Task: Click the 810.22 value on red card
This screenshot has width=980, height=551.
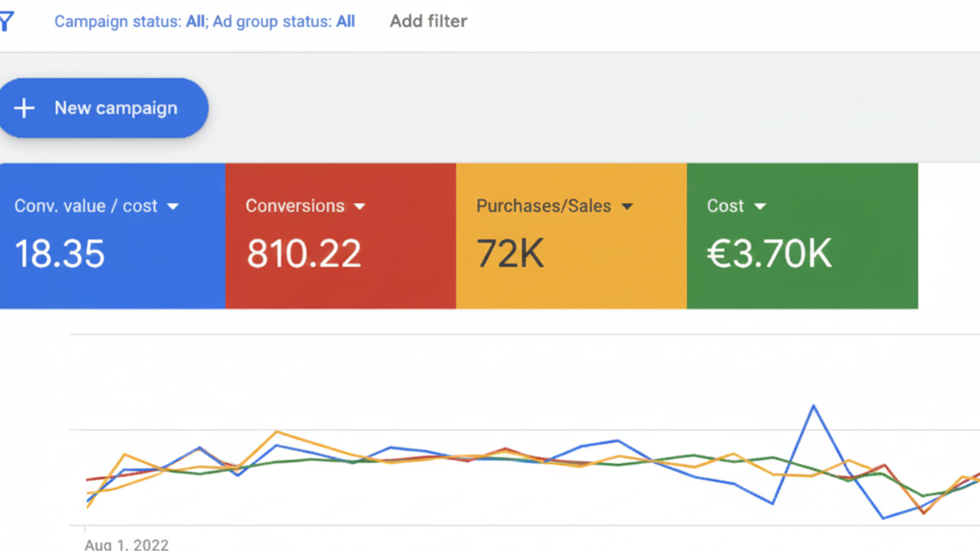Action: click(x=304, y=254)
